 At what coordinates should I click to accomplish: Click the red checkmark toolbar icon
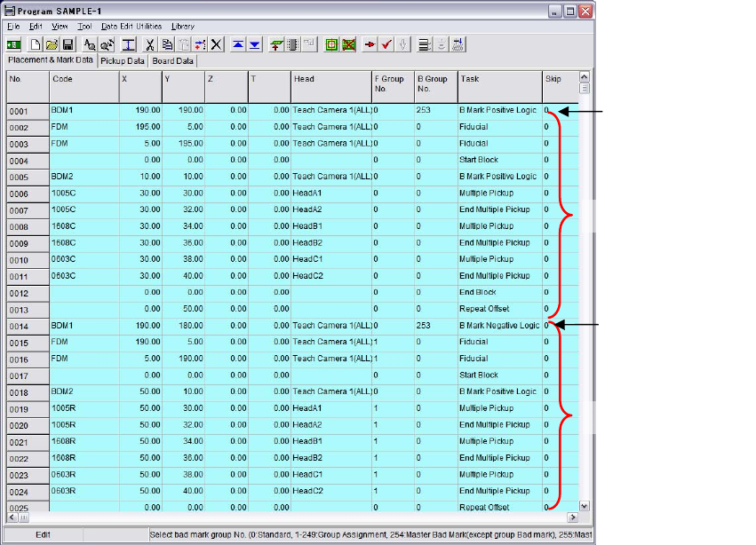coord(386,43)
